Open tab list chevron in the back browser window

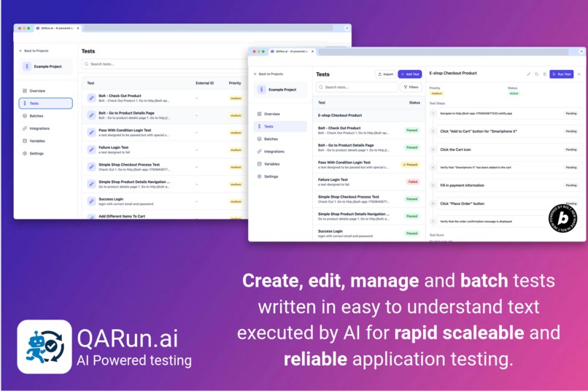[x=347, y=28]
